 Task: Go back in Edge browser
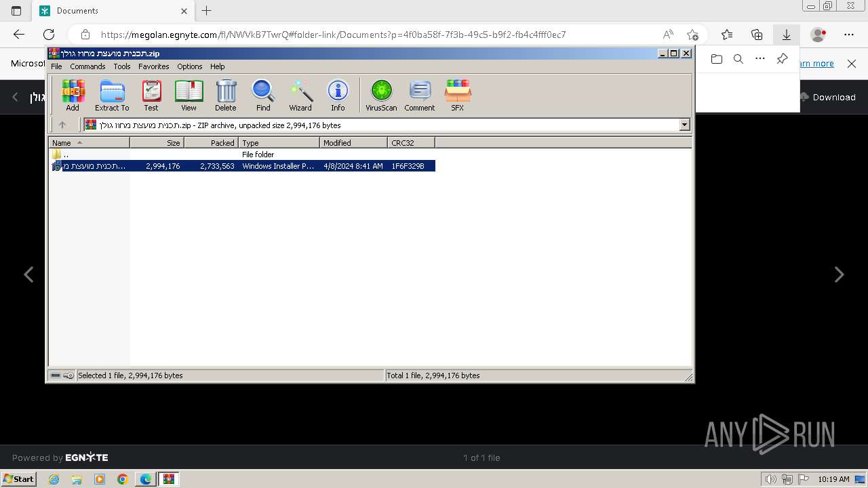[19, 35]
